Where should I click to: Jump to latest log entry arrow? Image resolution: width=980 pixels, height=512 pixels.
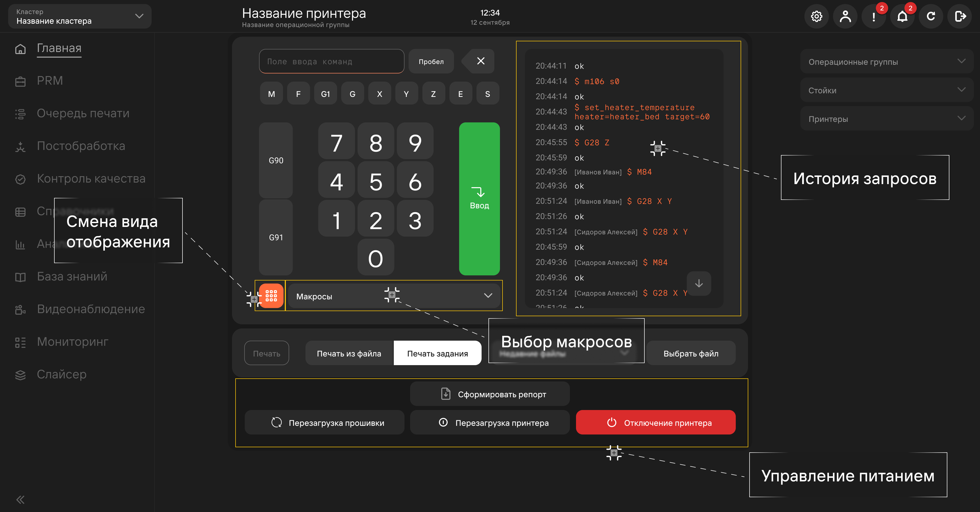(x=699, y=284)
